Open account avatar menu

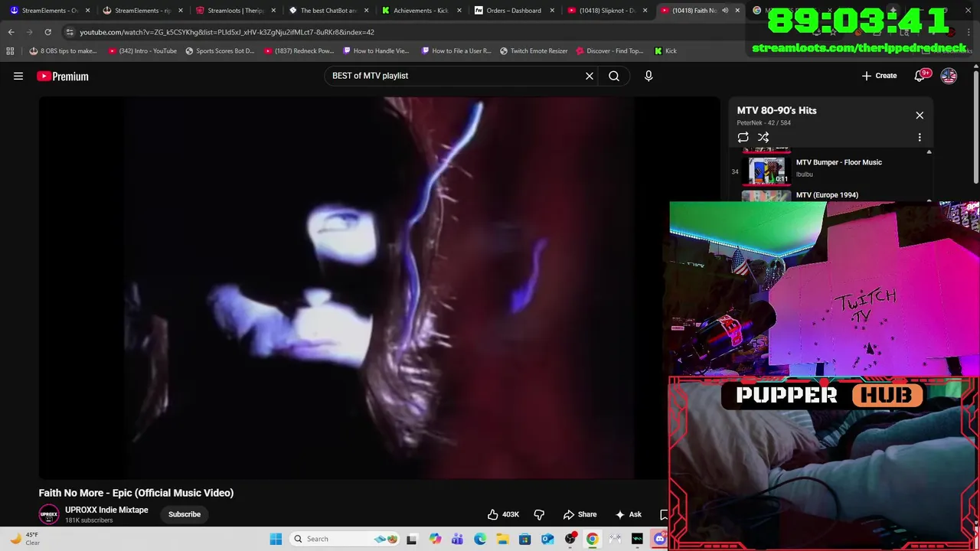949,76
